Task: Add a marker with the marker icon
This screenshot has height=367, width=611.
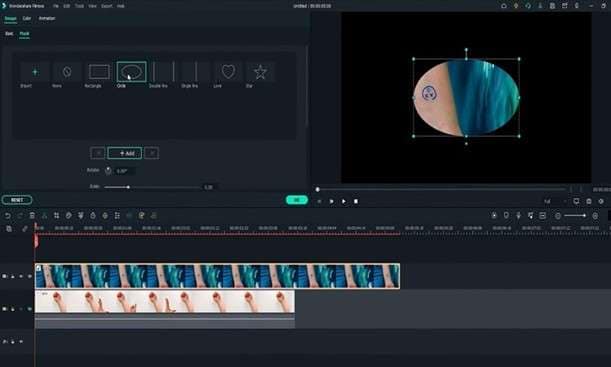Action: pyautogui.click(x=506, y=215)
